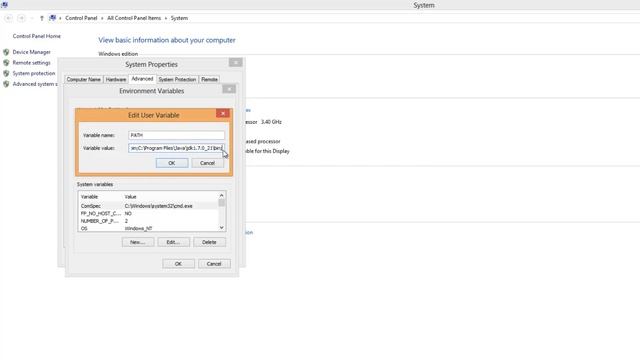Click Cancel in Environment Variables dialog
The height and width of the screenshot is (360, 640).
[214, 264]
